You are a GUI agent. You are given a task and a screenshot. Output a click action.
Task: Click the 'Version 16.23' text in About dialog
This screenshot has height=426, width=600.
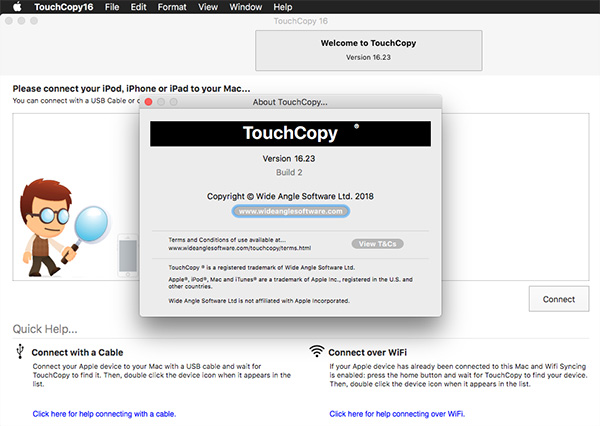coord(289,158)
